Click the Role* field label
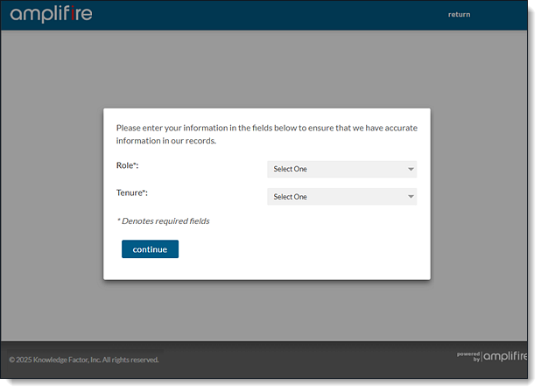Screen dimensions: 541x392 click(128, 165)
